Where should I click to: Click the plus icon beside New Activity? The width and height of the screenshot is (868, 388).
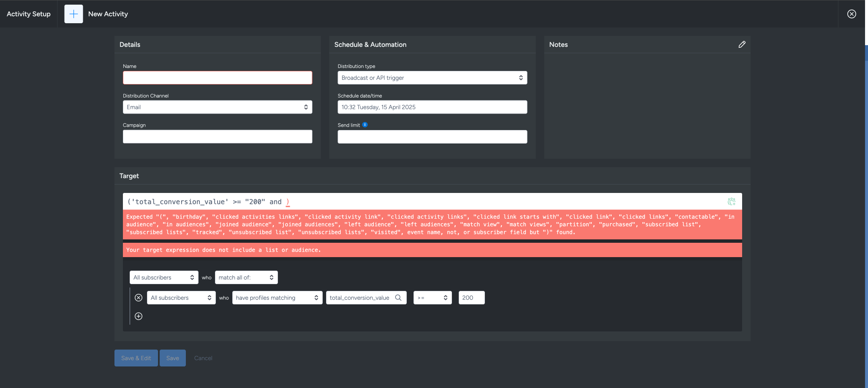click(x=73, y=14)
